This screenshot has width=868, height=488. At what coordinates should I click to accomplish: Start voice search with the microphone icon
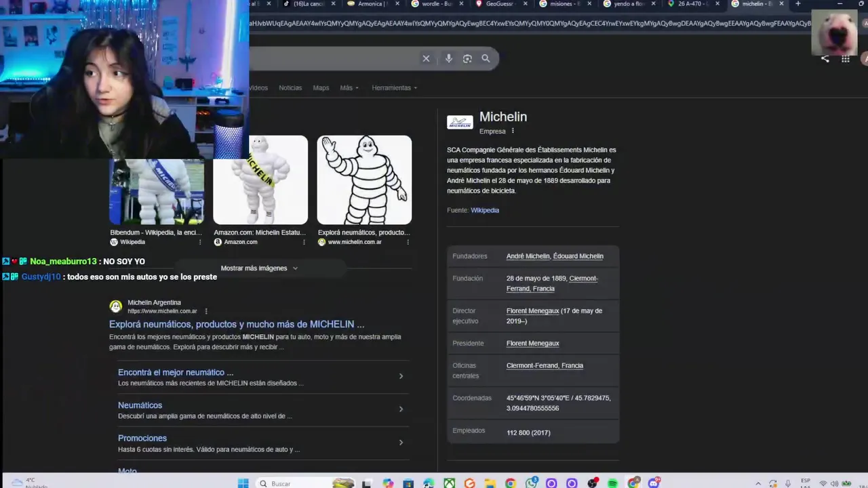(448, 58)
